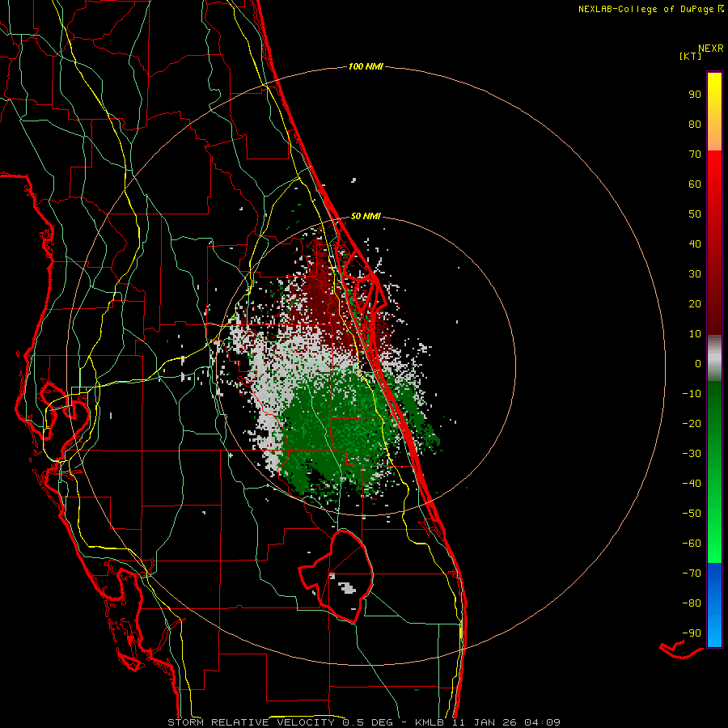Click the positive 20 legend value
This screenshot has width=728, height=728.
click(695, 303)
